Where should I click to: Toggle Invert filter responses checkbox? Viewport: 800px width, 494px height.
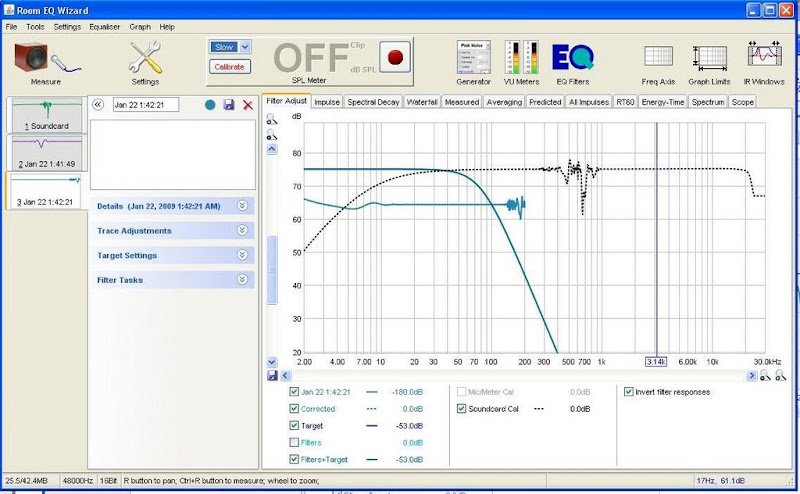628,392
